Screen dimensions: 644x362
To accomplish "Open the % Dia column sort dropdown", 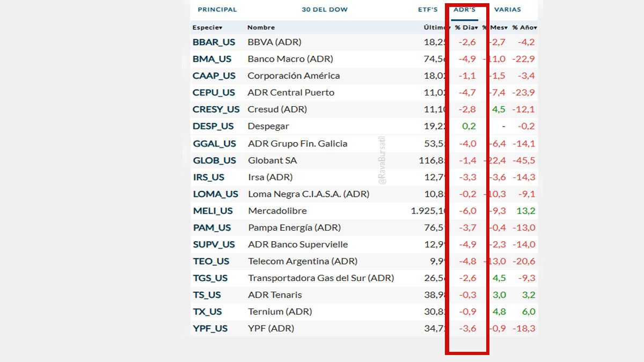I will pyautogui.click(x=465, y=26).
